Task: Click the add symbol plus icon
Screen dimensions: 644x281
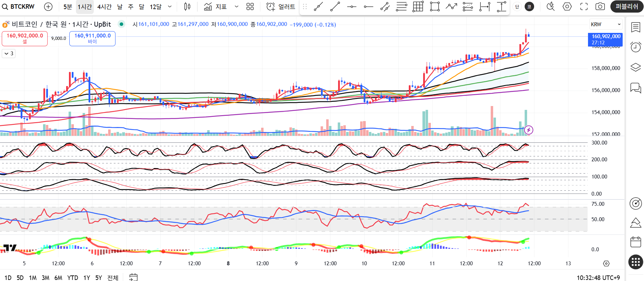Action: click(x=48, y=7)
